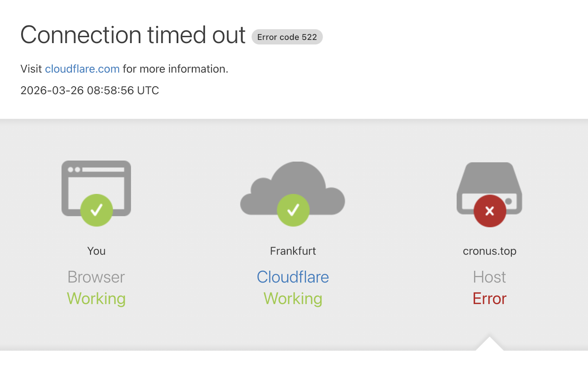Click the gray Host label
The width and height of the screenshot is (588, 367).
coord(490,277)
